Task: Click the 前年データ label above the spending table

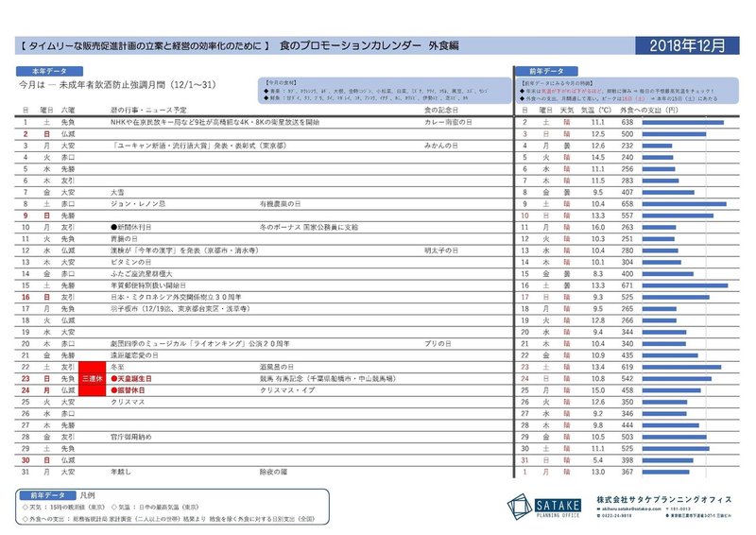Action: (x=546, y=71)
